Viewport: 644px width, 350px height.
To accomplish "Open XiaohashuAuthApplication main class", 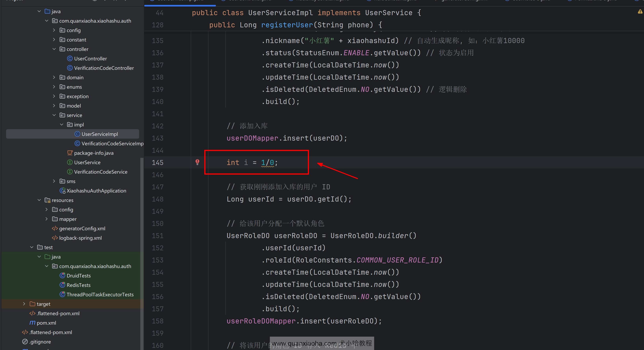I will coord(96,191).
